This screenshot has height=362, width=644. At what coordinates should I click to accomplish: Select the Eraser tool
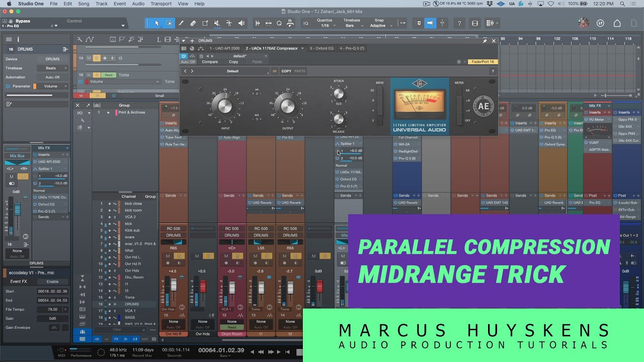point(193,23)
